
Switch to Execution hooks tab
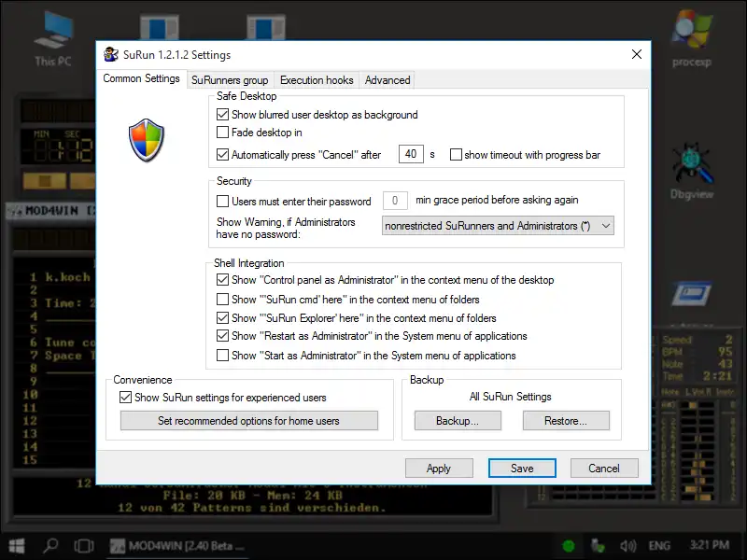point(317,80)
